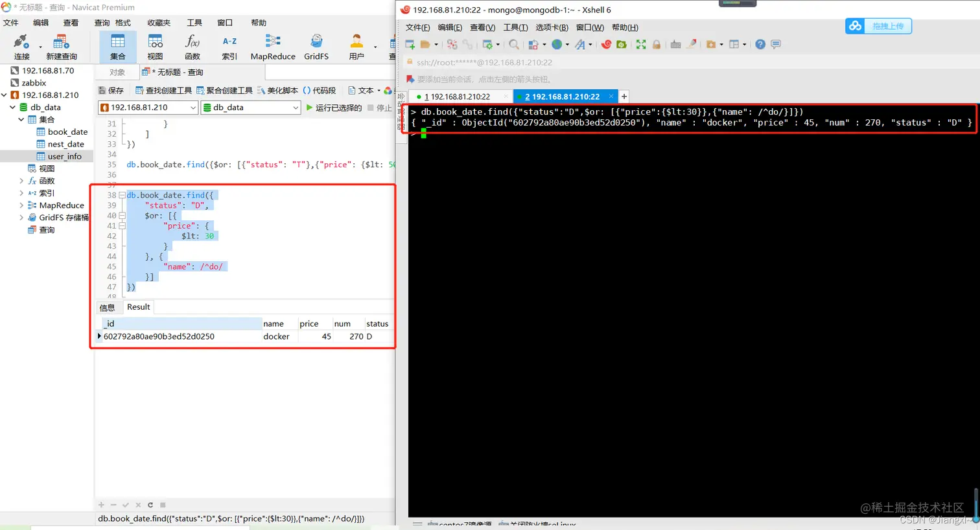Open the Navicat 收藏夹 menu
The width and height of the screenshot is (980, 530).
point(159,23)
